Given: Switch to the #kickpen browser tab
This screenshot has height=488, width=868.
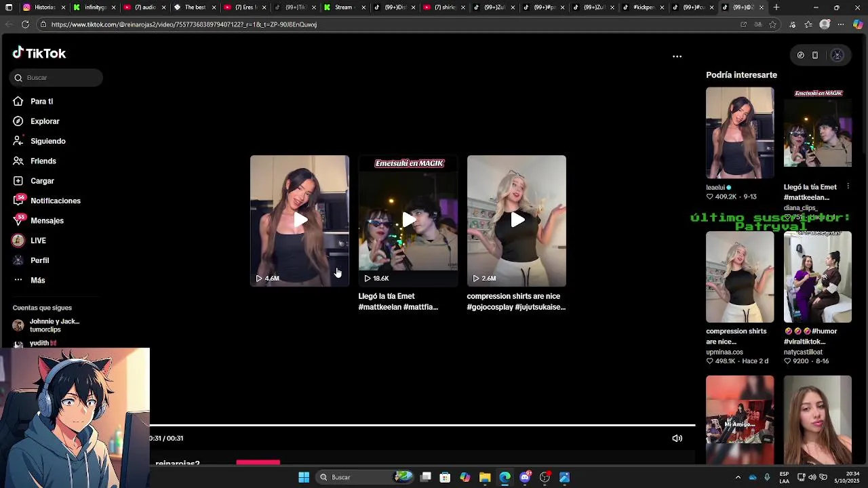Looking at the screenshot, I should pyautogui.click(x=644, y=7).
